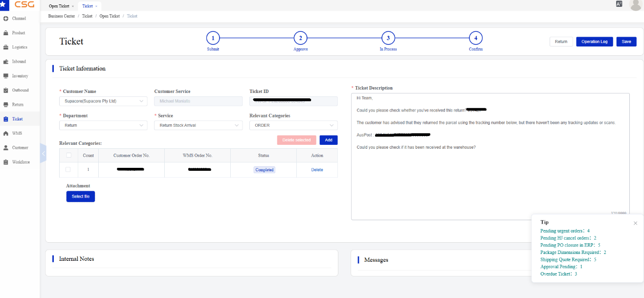Open the Service dropdown
This screenshot has width=644, height=298.
(199, 125)
